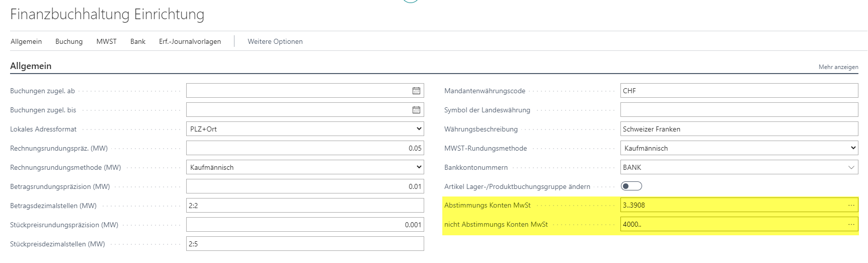Image resolution: width=868 pixels, height=263 pixels.
Task: Click the Bankkontonummern label
Action: tap(476, 167)
